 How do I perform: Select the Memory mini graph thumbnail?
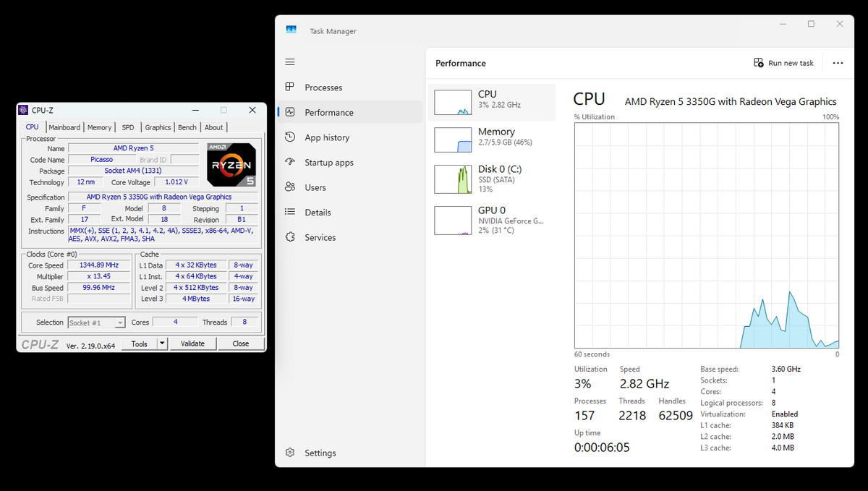453,140
